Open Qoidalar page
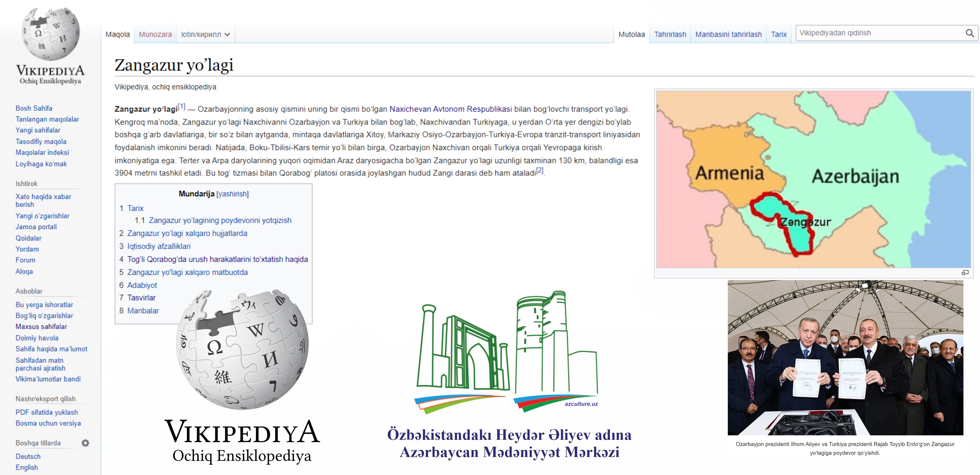This screenshot has width=980, height=475. tap(28, 238)
